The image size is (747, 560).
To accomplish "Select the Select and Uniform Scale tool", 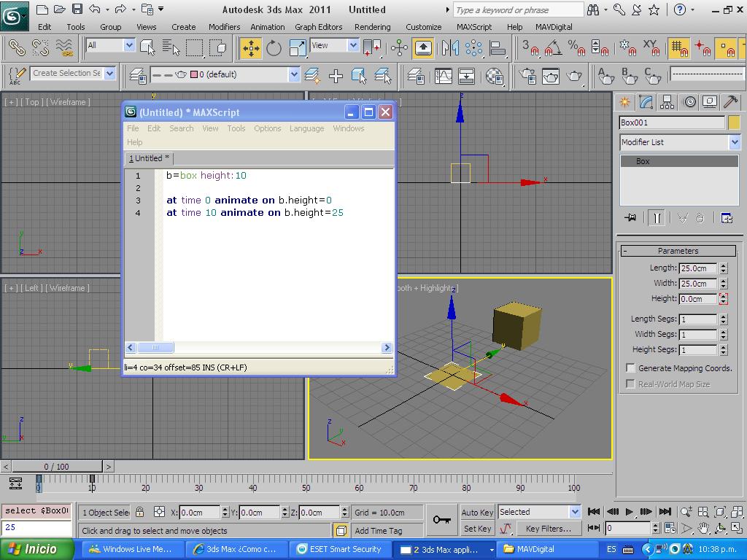I will 298,47.
